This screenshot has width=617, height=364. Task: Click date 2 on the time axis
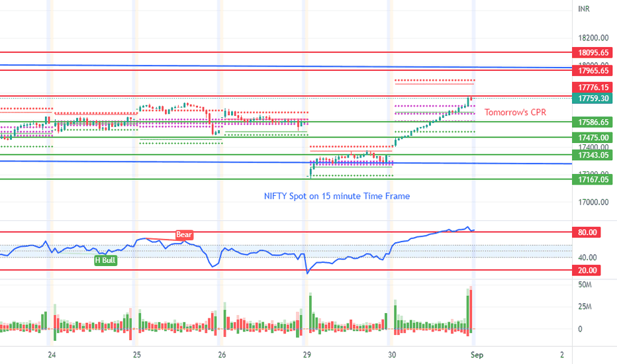562,355
